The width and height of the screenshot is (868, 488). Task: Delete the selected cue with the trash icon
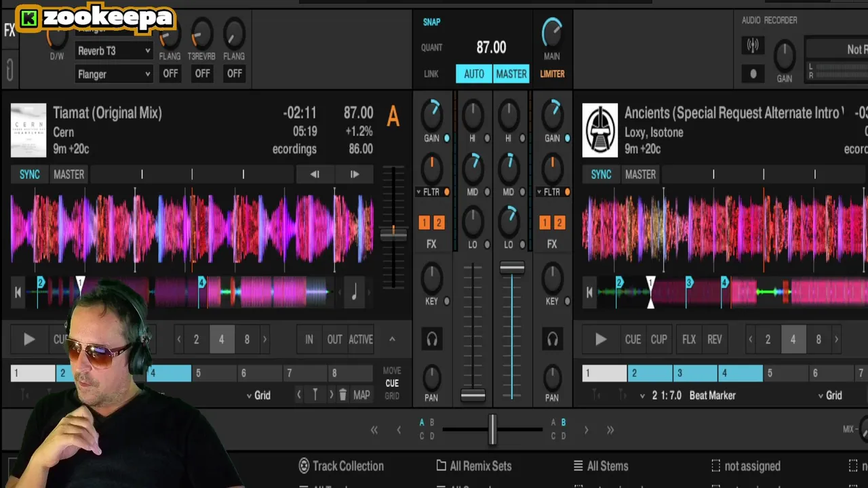343,395
